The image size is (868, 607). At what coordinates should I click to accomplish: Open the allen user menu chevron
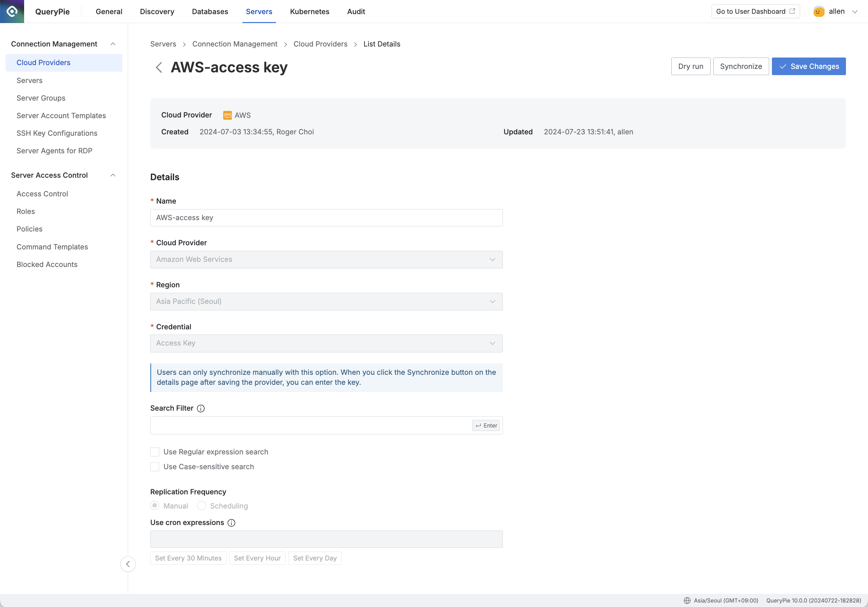[x=854, y=12]
